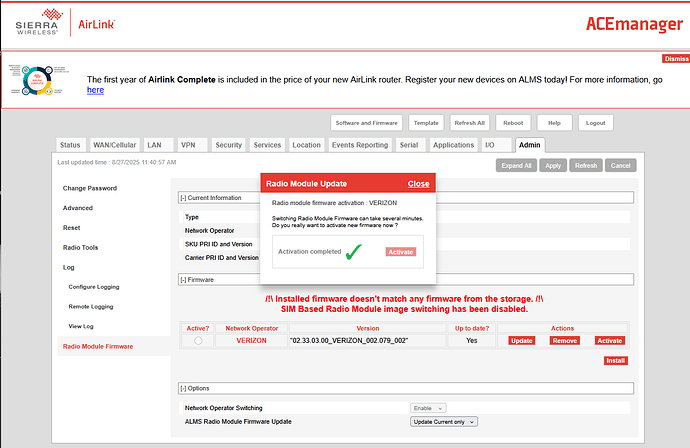Select the Admin tab
The image size is (690, 448).
tap(529, 145)
